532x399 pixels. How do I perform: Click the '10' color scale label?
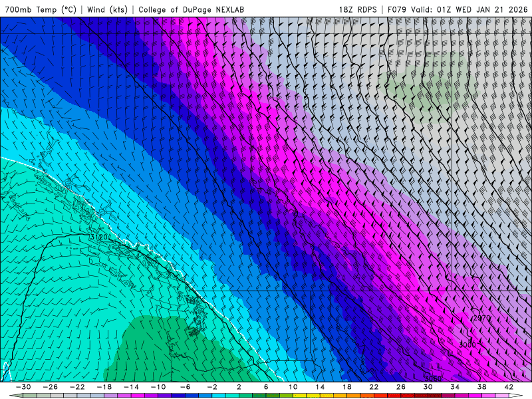[x=293, y=387]
